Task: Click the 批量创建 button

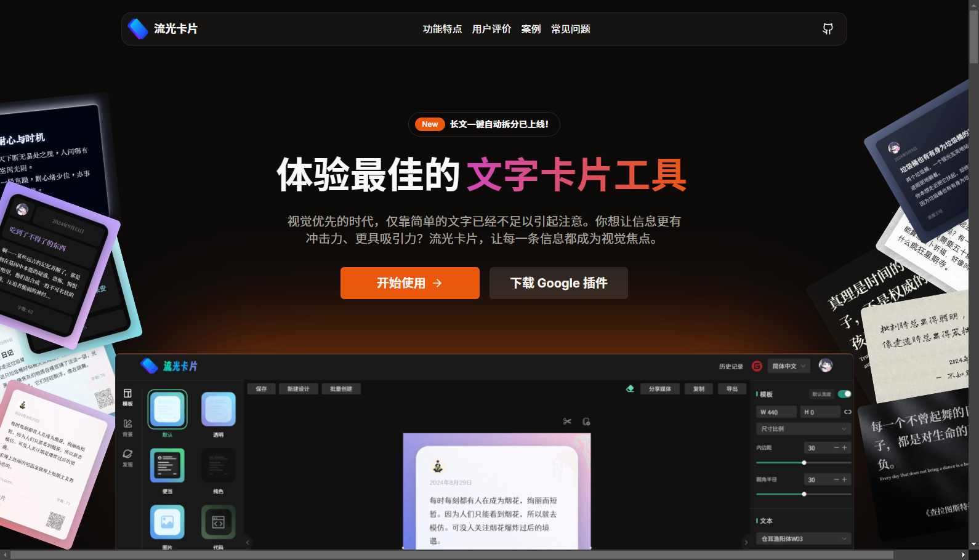Action: (x=341, y=389)
